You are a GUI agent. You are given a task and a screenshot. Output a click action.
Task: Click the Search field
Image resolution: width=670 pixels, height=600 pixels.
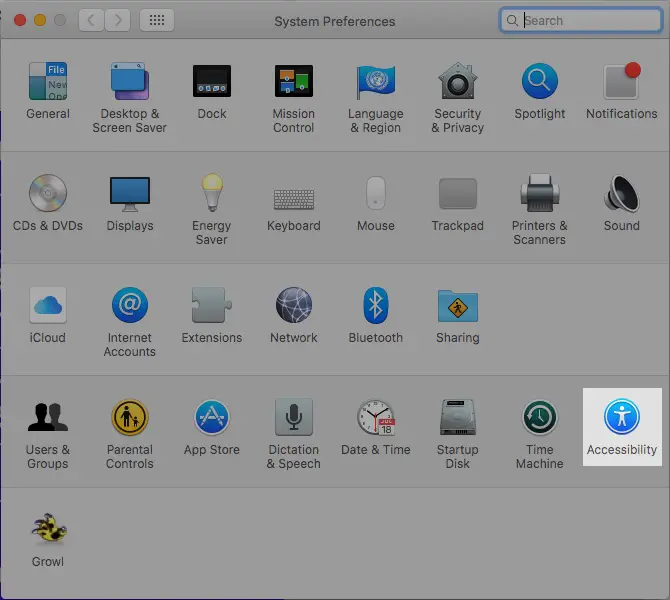tap(581, 20)
